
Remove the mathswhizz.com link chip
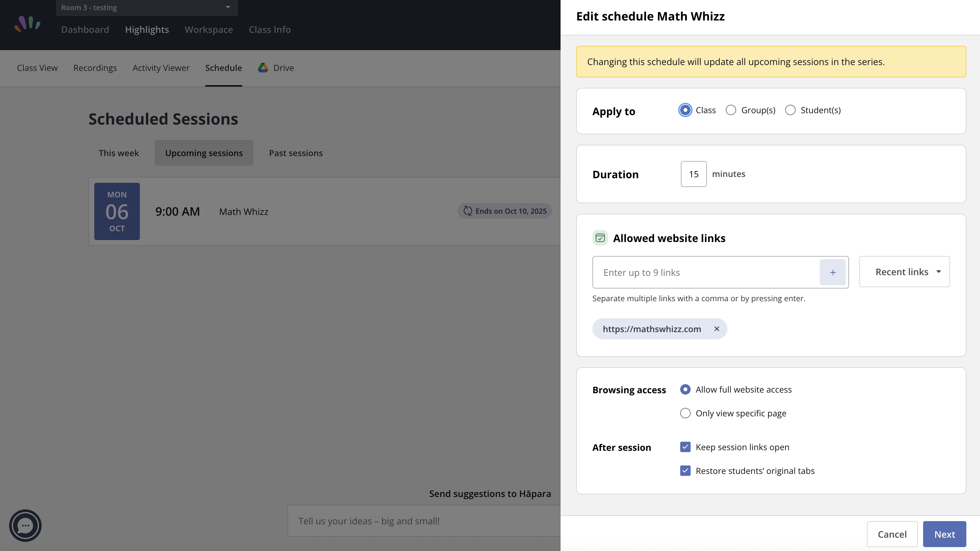717,329
